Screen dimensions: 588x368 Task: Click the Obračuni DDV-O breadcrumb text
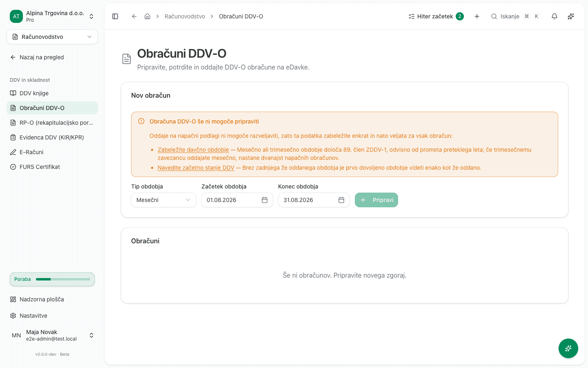click(x=241, y=16)
